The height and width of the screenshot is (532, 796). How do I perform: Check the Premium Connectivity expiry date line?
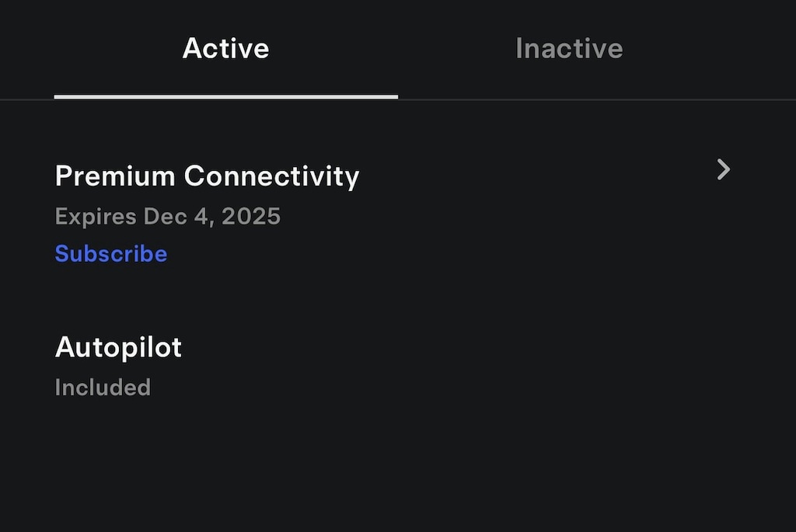coord(167,216)
